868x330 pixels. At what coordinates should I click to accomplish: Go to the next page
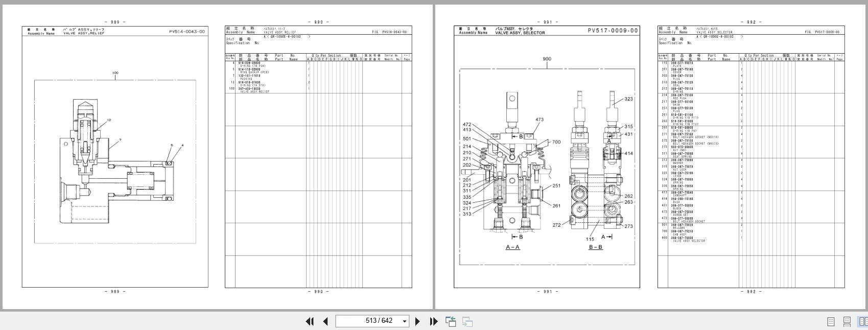pos(417,321)
